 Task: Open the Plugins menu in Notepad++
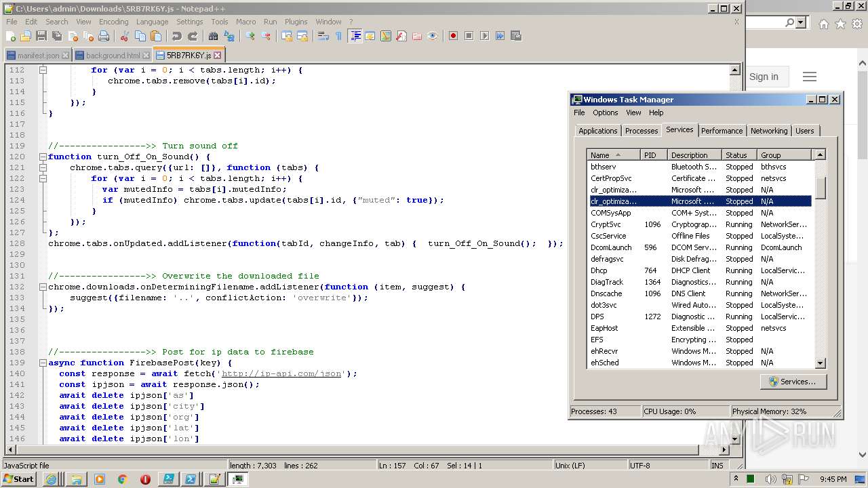[296, 22]
